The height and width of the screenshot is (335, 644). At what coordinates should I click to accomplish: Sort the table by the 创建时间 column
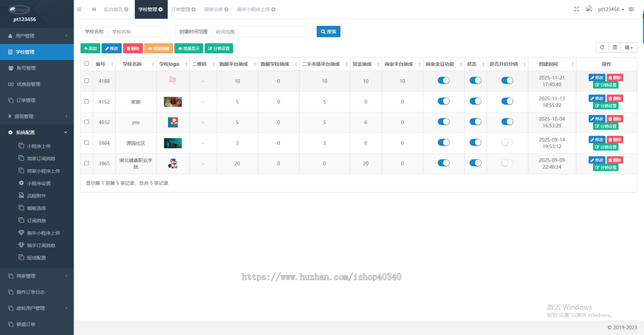552,64
